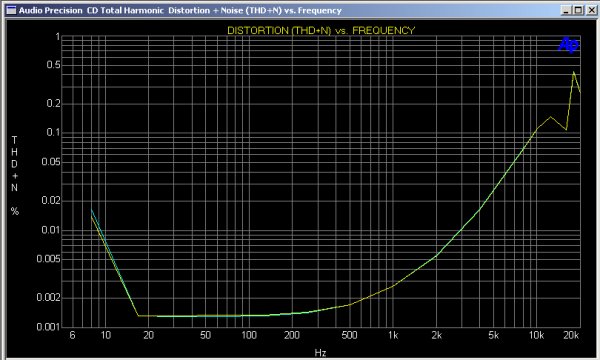Click the trace peak near 20k at 0.4%
Viewport: 600px width, 360px height.
click(573, 72)
